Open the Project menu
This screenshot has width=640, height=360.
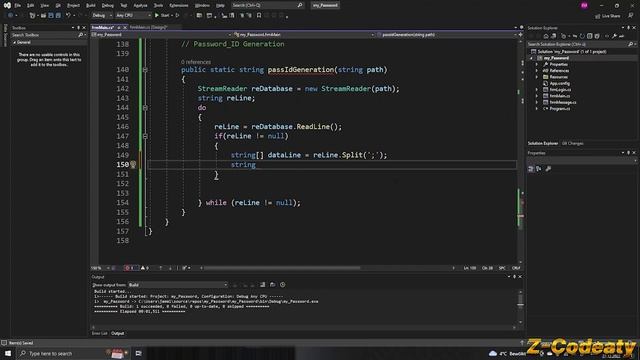(x=73, y=5)
